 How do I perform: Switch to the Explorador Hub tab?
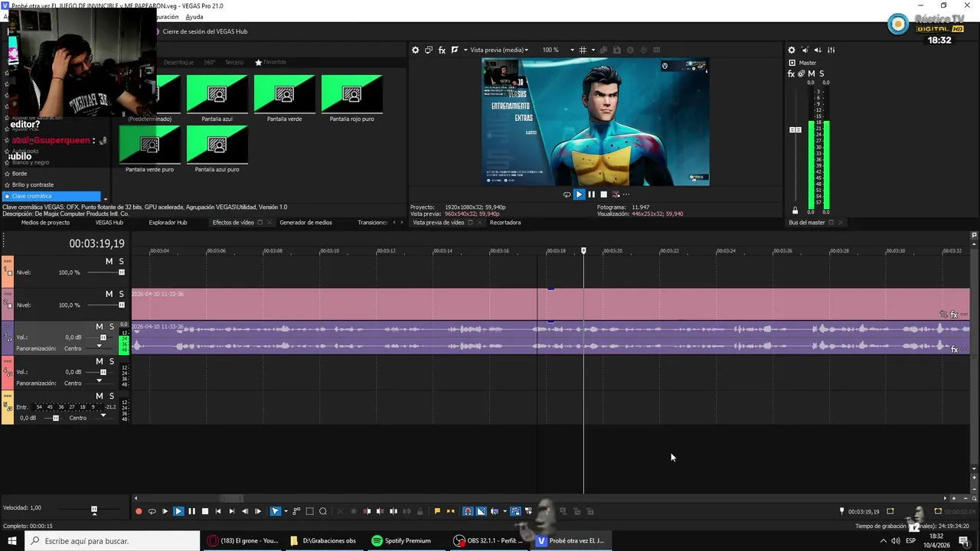168,223
